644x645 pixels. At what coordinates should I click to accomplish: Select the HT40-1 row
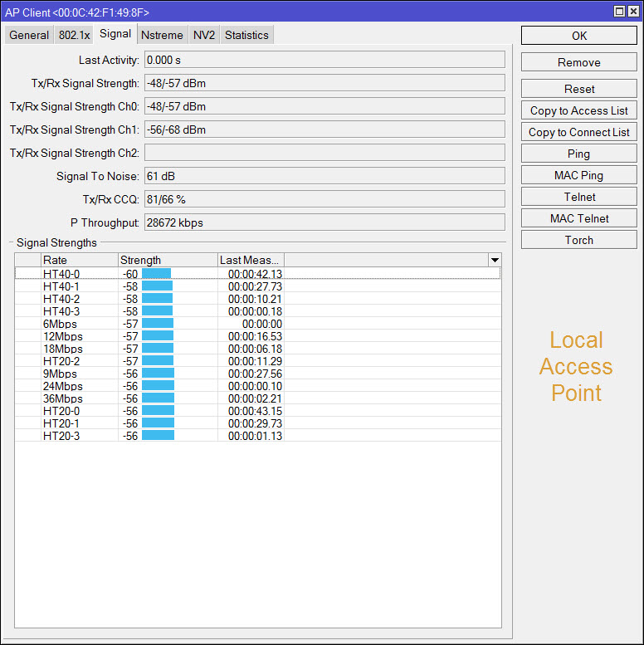point(258,286)
